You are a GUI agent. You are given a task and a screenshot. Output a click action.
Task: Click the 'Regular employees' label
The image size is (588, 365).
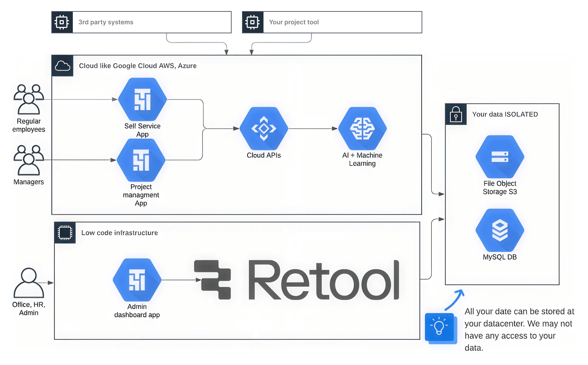point(29,125)
